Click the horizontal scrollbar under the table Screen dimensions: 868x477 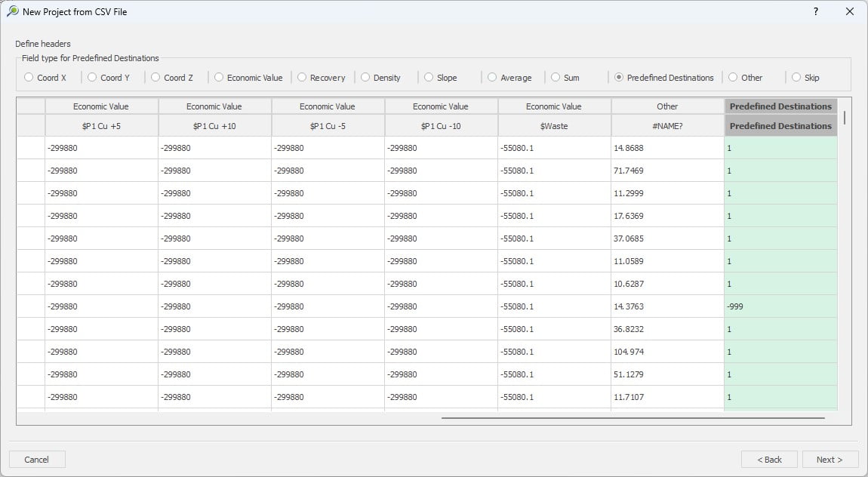(x=633, y=417)
